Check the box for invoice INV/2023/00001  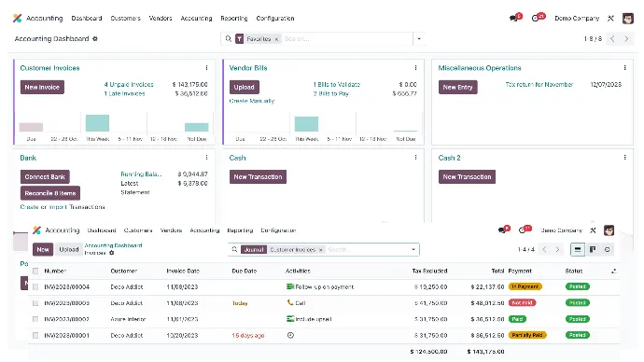click(35, 335)
